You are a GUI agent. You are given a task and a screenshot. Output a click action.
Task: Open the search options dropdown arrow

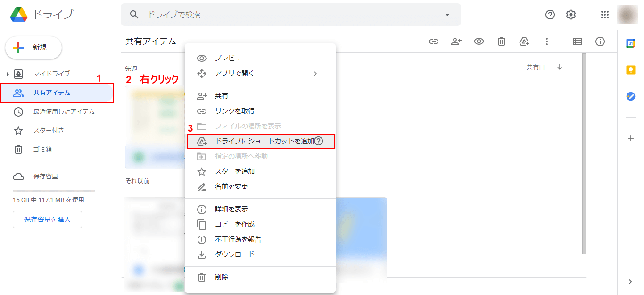pyautogui.click(x=447, y=15)
